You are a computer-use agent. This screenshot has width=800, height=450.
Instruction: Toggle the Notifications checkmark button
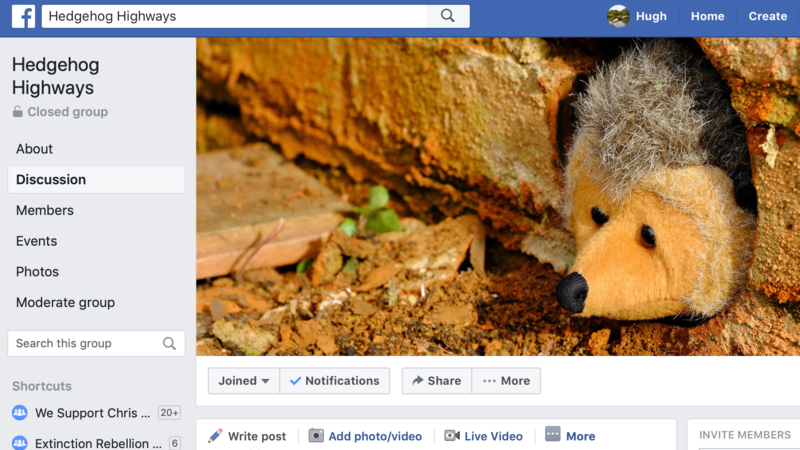point(334,381)
